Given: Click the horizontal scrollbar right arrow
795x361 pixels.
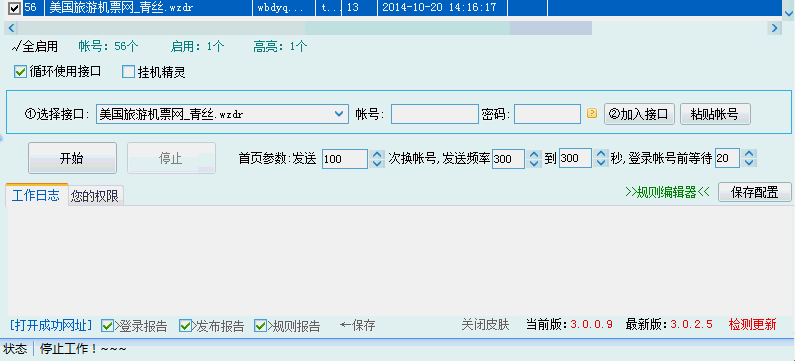Looking at the screenshot, I should (x=775, y=28).
